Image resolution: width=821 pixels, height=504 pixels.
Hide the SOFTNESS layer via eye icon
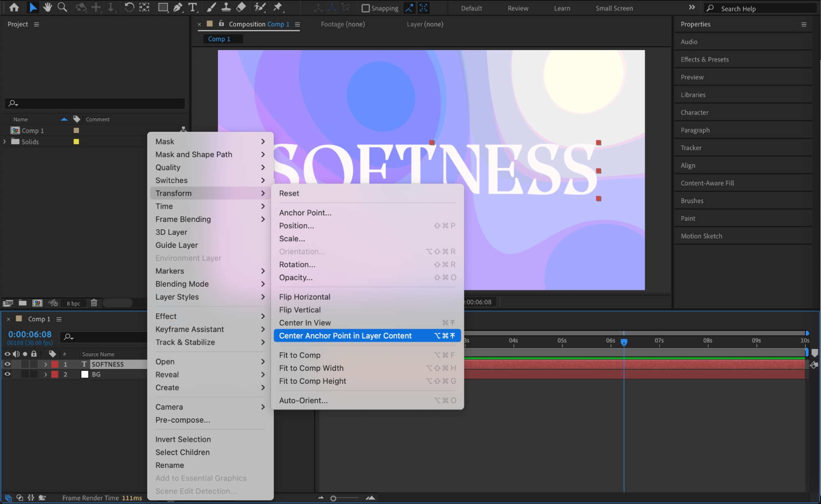(7, 364)
